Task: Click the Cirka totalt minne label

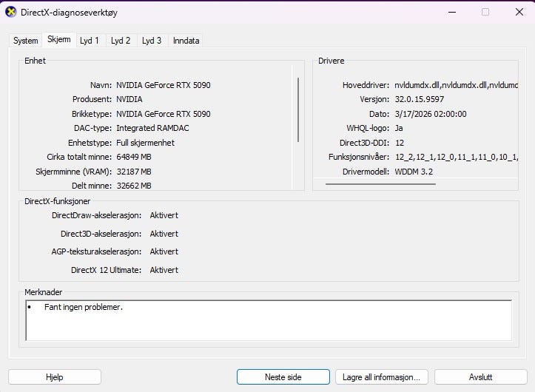Action: coord(79,158)
